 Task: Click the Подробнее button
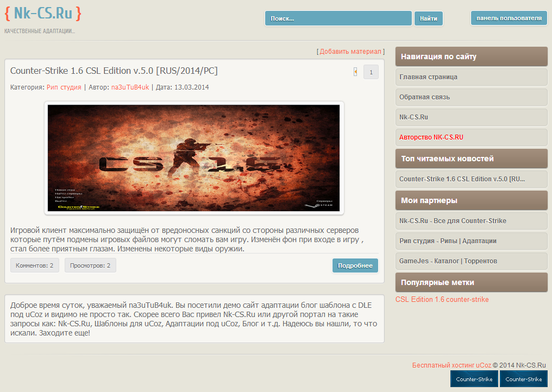pyautogui.click(x=355, y=265)
